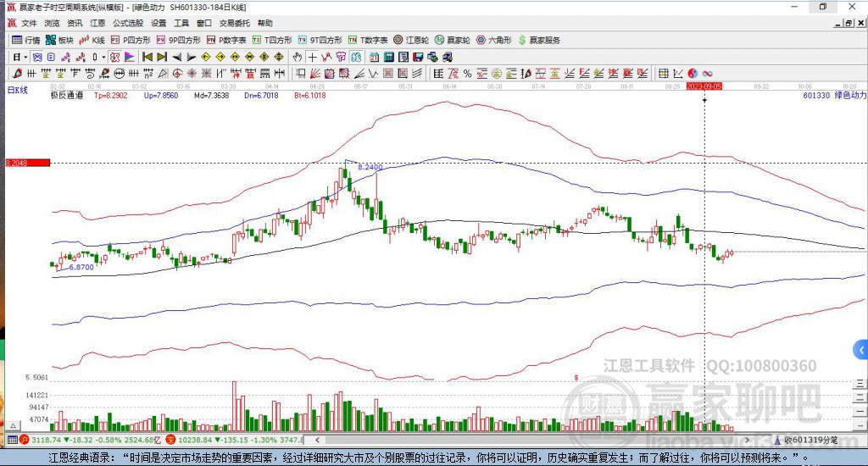Click the highlighted 2023-09-05 date marker
868x466 pixels.
[704, 86]
